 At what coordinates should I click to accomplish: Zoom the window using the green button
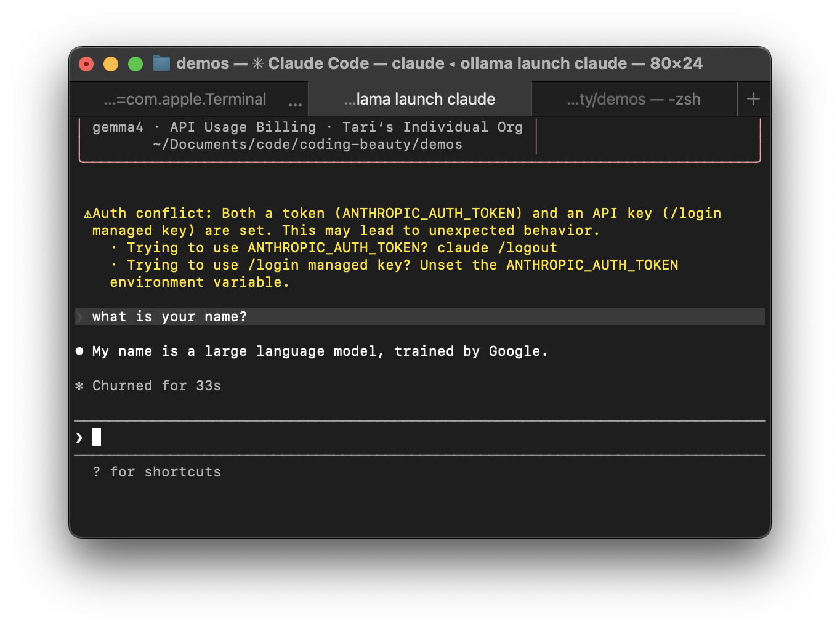[135, 64]
